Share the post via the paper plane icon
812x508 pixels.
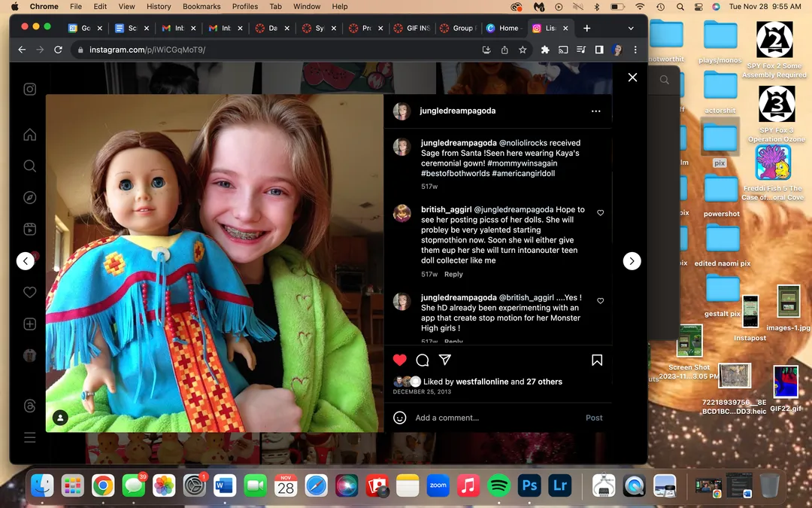[445, 360]
